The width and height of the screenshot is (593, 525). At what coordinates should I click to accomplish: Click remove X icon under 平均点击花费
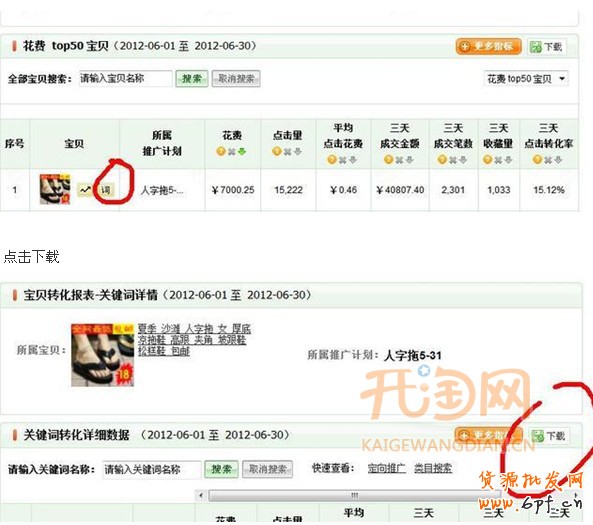[x=343, y=160]
